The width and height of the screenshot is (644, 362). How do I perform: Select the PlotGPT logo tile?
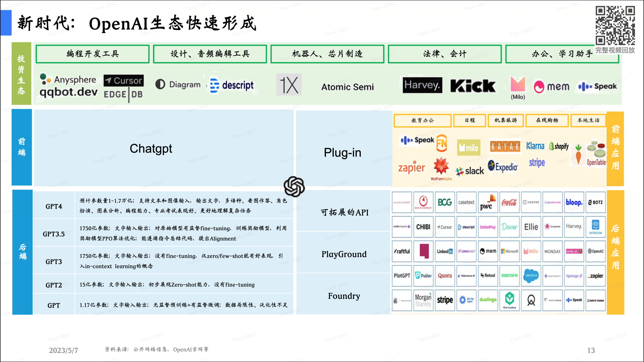pos(402,276)
